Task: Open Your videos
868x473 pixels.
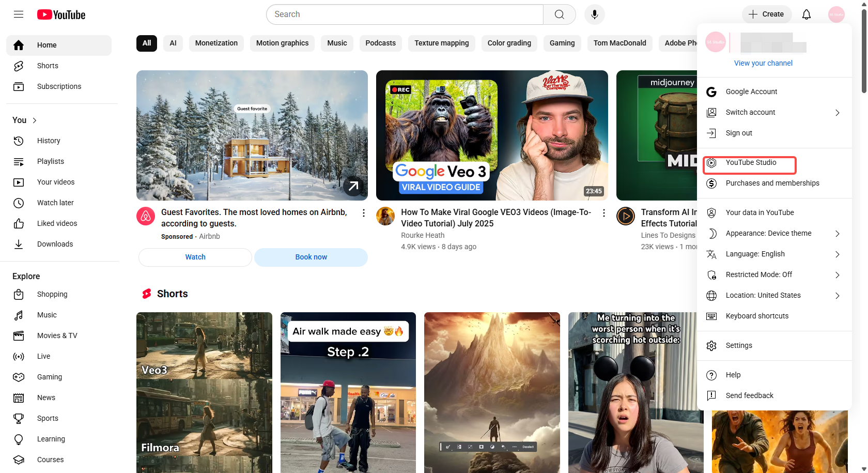Action: (59, 182)
